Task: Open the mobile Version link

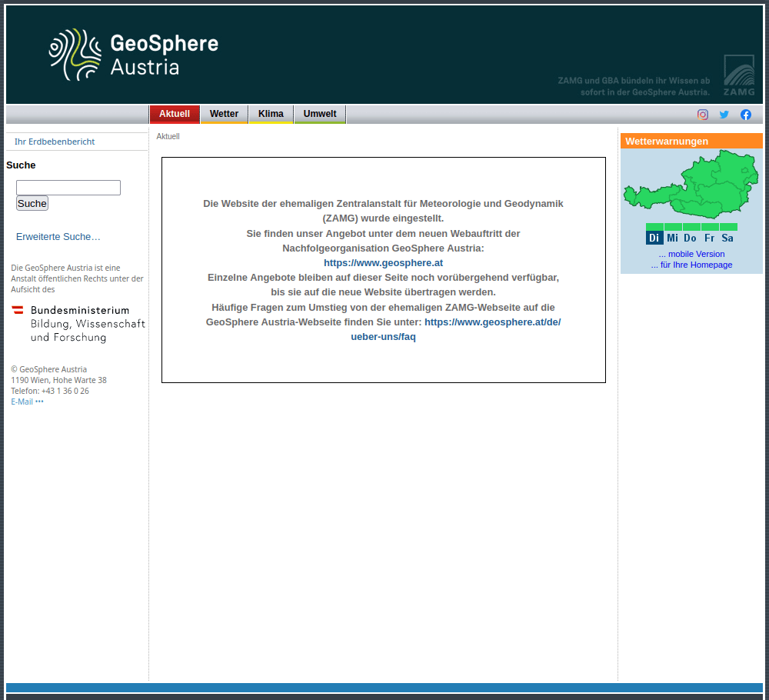Action: pos(691,254)
